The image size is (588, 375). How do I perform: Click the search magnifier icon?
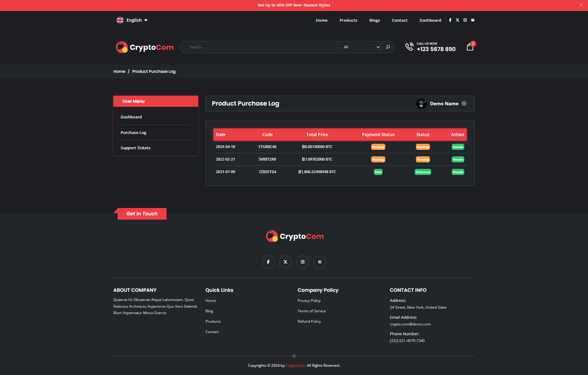388,47
